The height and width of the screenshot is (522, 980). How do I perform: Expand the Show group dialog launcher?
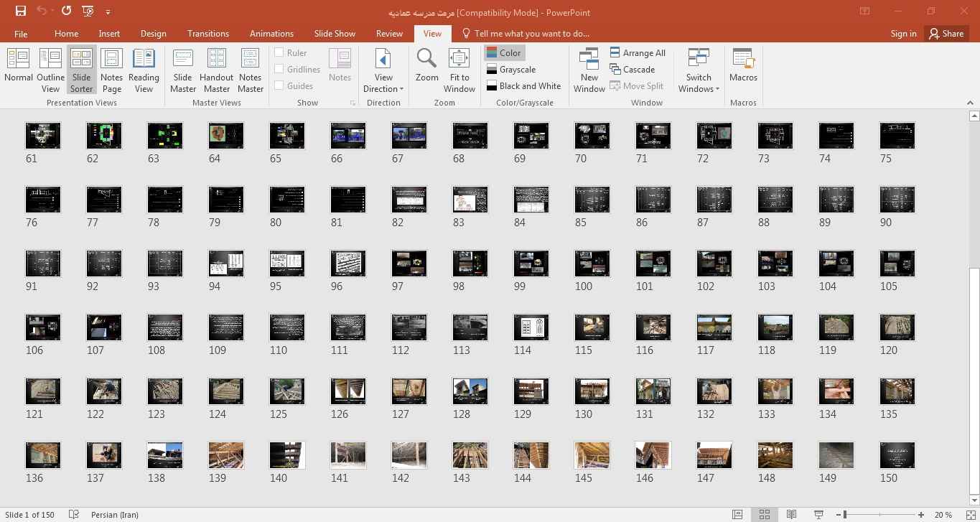353,103
